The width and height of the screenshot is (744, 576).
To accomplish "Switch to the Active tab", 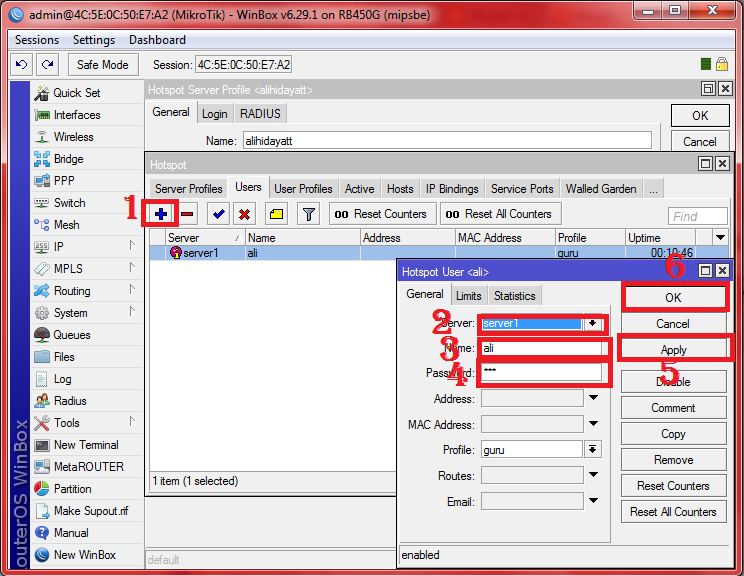I will (x=360, y=189).
